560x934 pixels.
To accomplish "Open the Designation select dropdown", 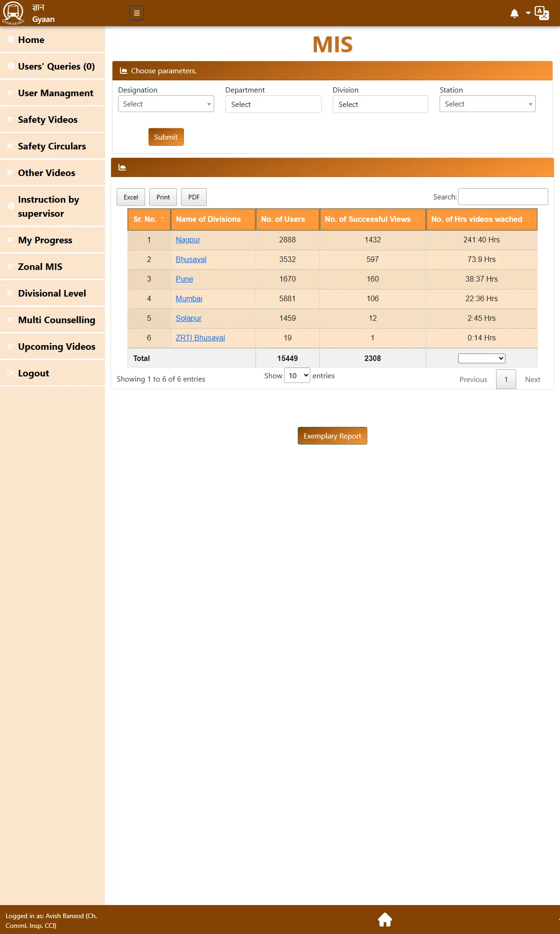I will tap(166, 104).
